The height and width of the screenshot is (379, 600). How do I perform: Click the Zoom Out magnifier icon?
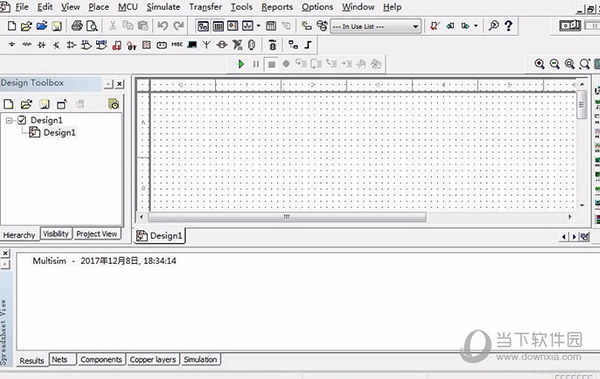(x=554, y=64)
